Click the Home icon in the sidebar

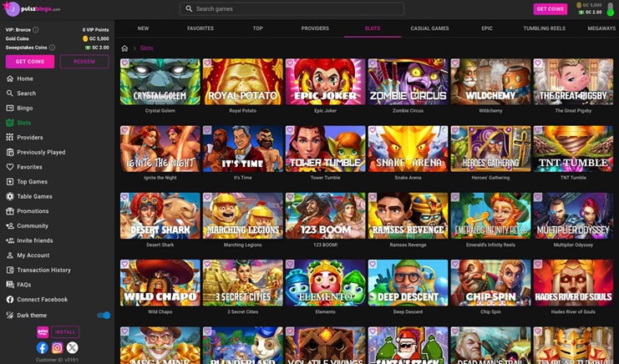click(x=10, y=78)
